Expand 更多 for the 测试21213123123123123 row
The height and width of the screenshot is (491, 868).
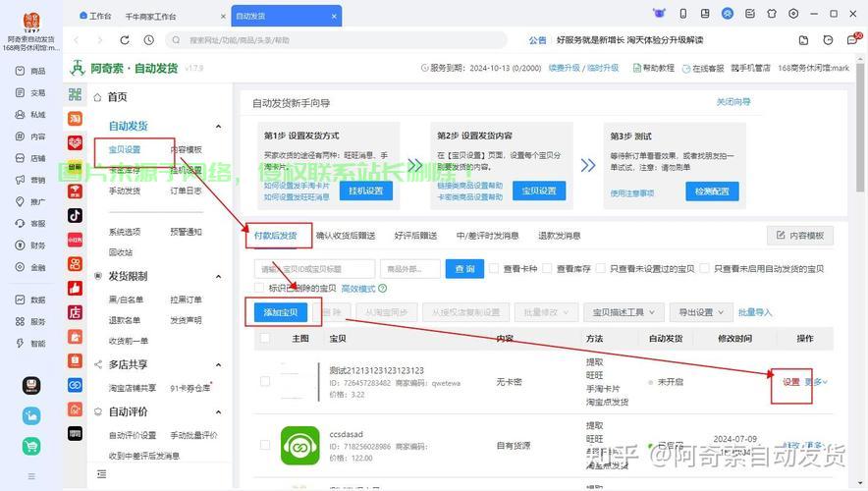tap(816, 382)
